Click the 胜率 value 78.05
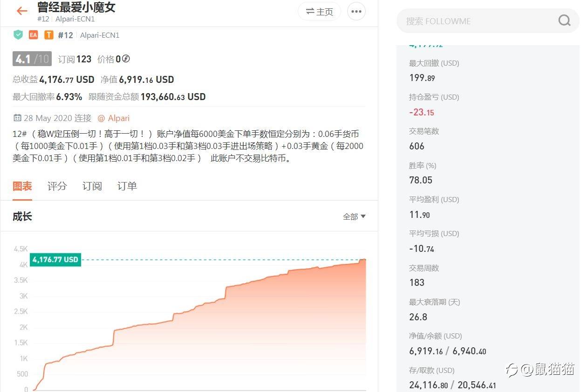Screen dimensions: 581x392 pyautogui.click(x=421, y=180)
